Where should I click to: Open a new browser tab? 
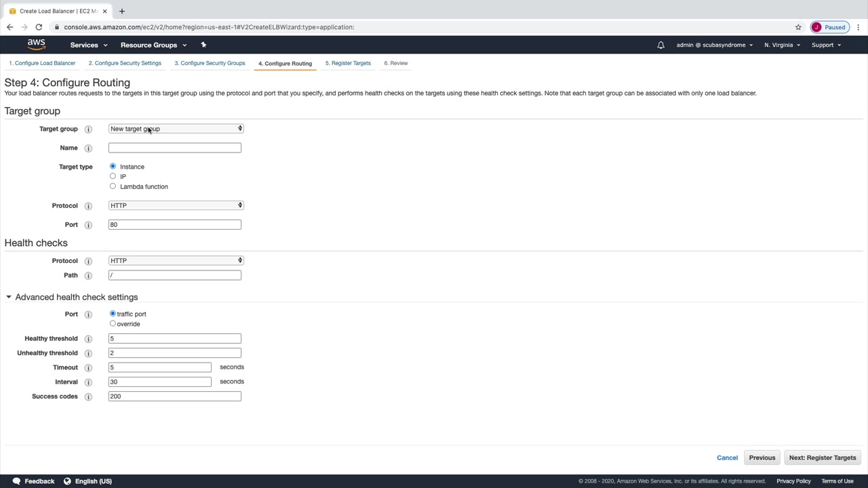122,11
